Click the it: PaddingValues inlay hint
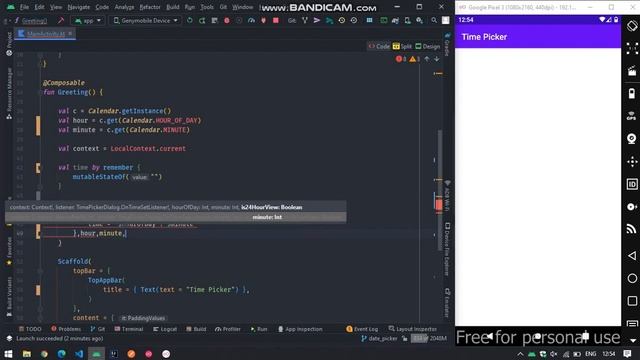The width and height of the screenshot is (640, 360). tap(143, 318)
